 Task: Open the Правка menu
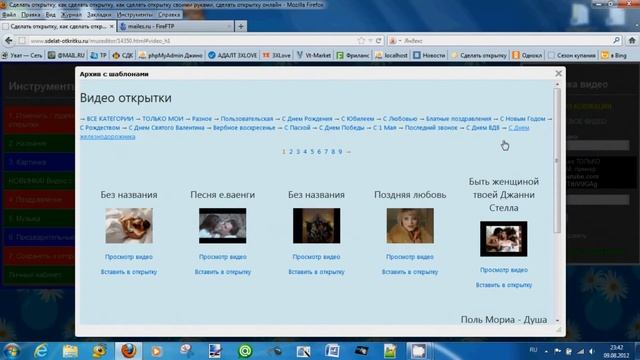pyautogui.click(x=31, y=14)
